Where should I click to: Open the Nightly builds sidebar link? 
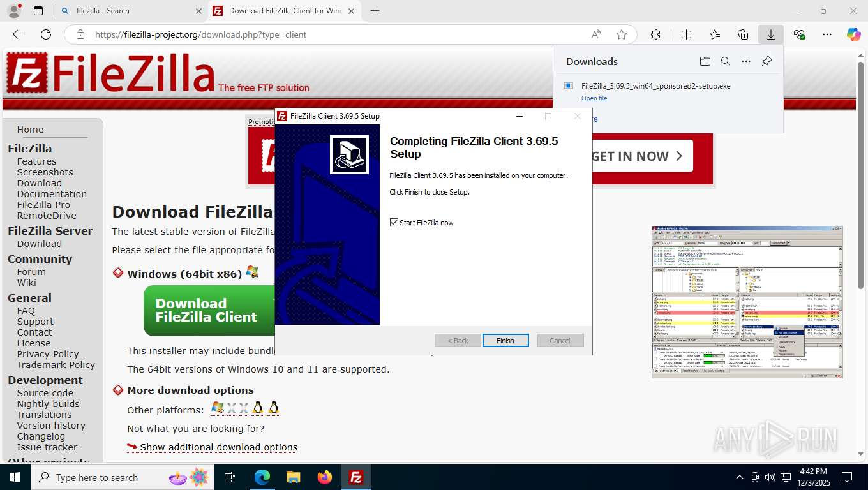(48, 404)
